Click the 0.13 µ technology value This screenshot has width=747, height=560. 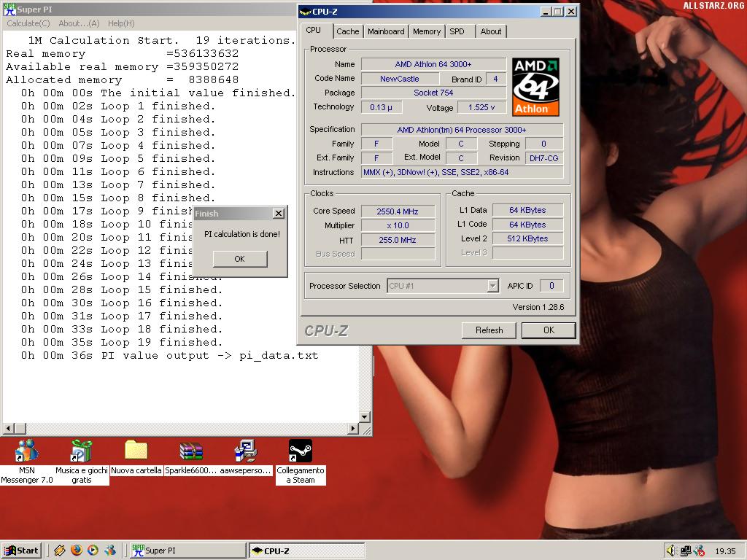[381, 107]
